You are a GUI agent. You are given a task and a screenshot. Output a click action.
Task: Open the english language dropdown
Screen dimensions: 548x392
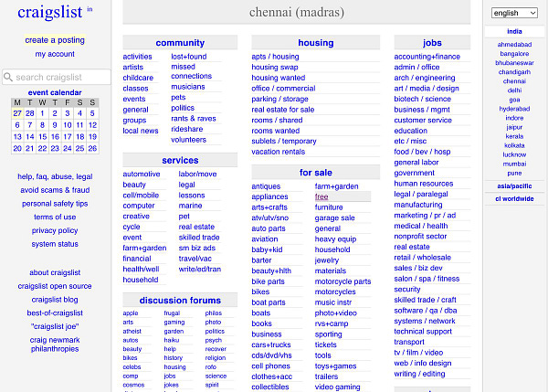coord(514,13)
